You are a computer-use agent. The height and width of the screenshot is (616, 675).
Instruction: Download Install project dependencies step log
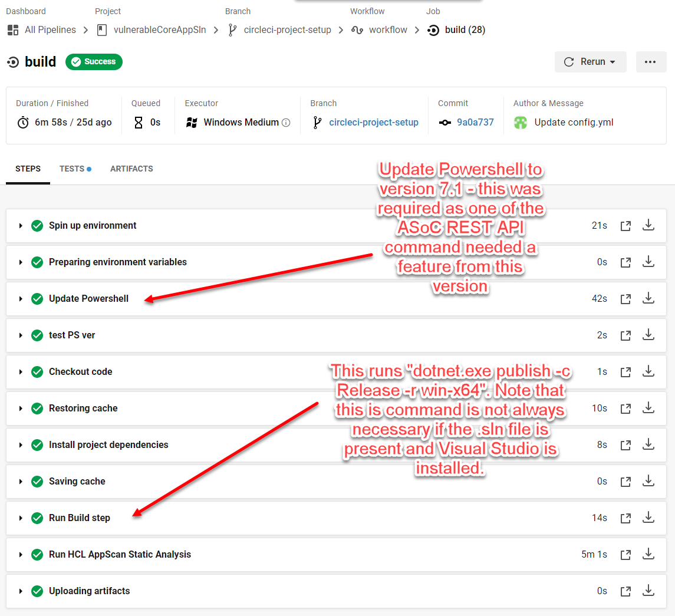coord(648,444)
